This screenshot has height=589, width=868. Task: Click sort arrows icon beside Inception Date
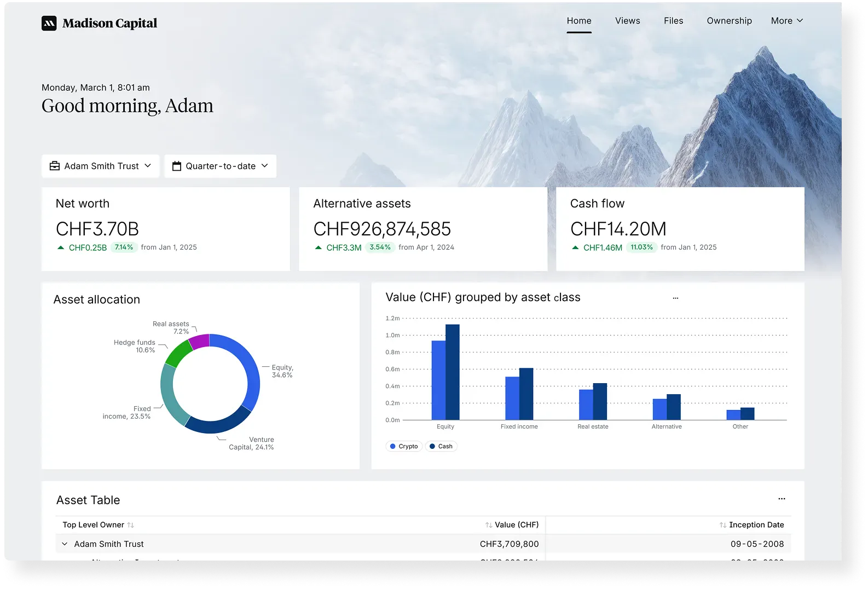tap(722, 525)
